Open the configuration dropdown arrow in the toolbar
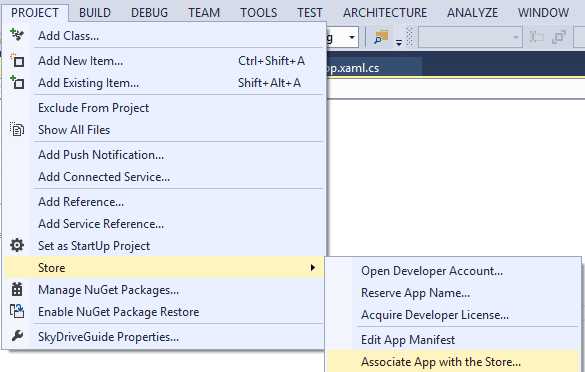Image resolution: width=585 pixels, height=372 pixels. click(351, 37)
